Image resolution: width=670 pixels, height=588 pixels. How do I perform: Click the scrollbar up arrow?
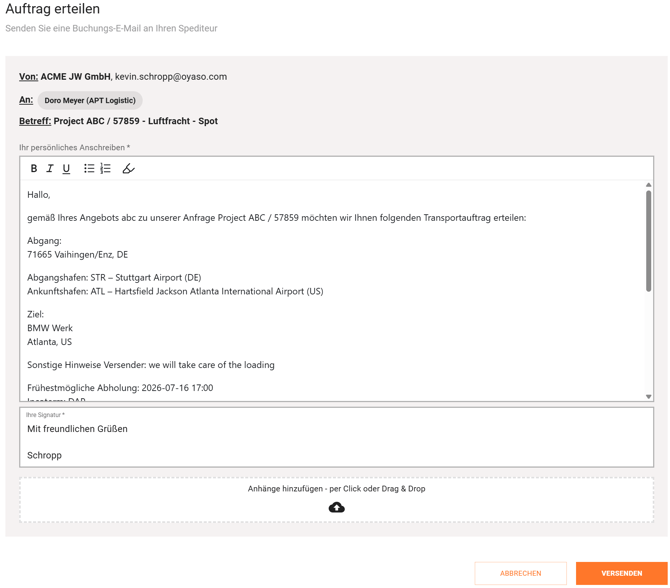coord(649,185)
